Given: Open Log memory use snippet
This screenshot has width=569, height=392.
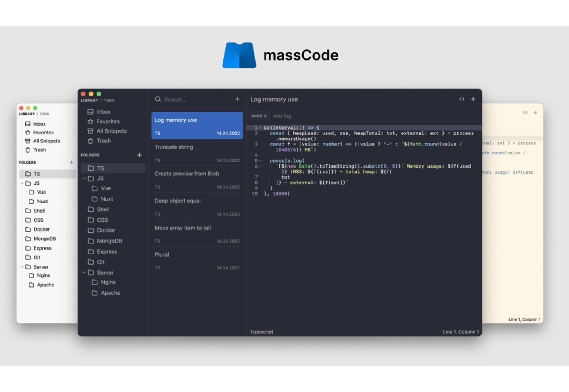Looking at the screenshot, I should pos(197,126).
